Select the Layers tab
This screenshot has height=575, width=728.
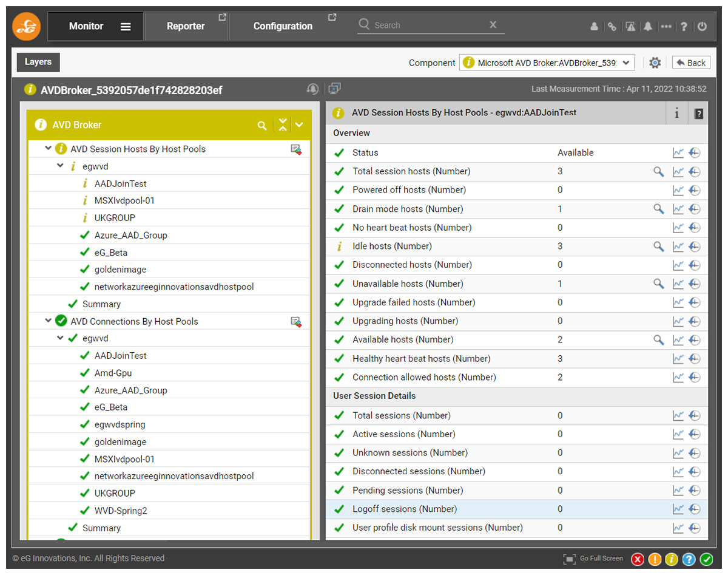click(38, 62)
